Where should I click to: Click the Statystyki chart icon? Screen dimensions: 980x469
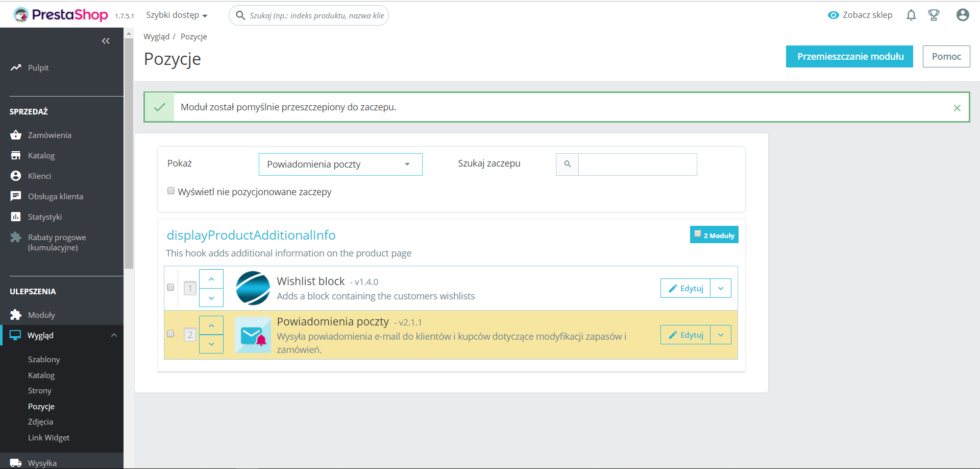click(16, 217)
